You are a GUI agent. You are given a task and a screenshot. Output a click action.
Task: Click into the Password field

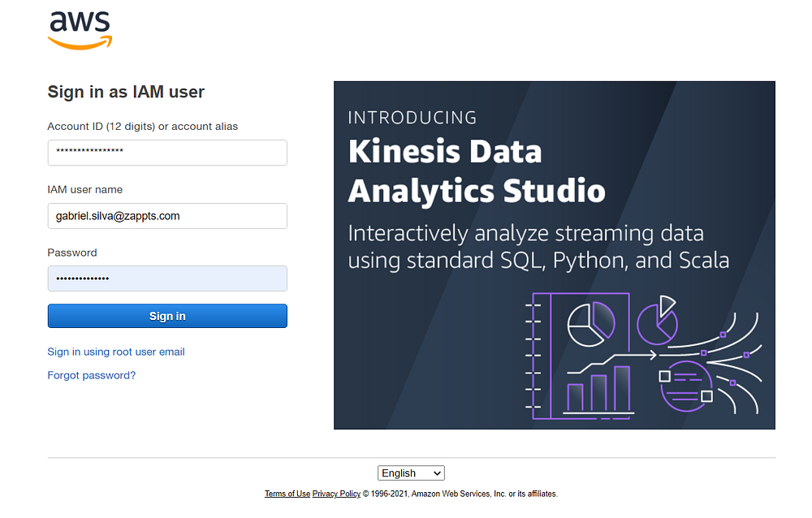click(x=167, y=278)
